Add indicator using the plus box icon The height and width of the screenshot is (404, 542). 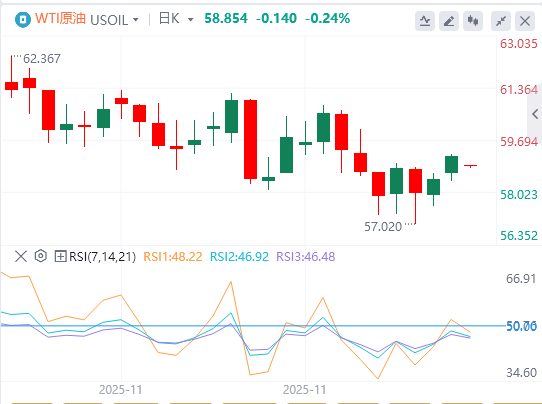(x=60, y=256)
